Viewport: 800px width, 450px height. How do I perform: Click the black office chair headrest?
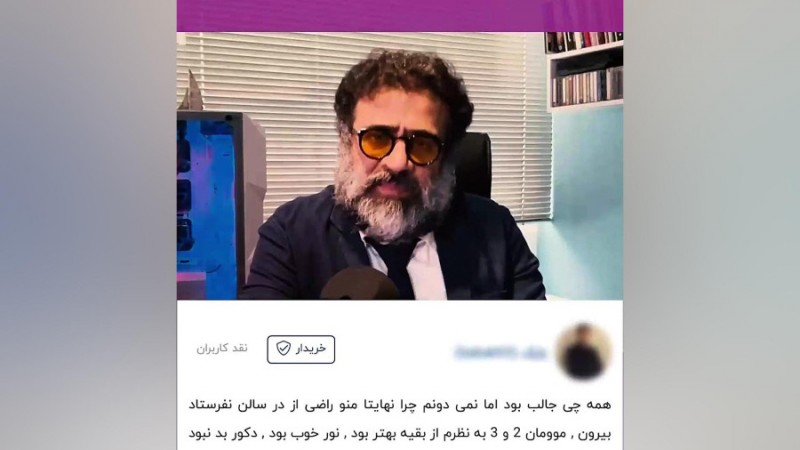tap(472, 163)
